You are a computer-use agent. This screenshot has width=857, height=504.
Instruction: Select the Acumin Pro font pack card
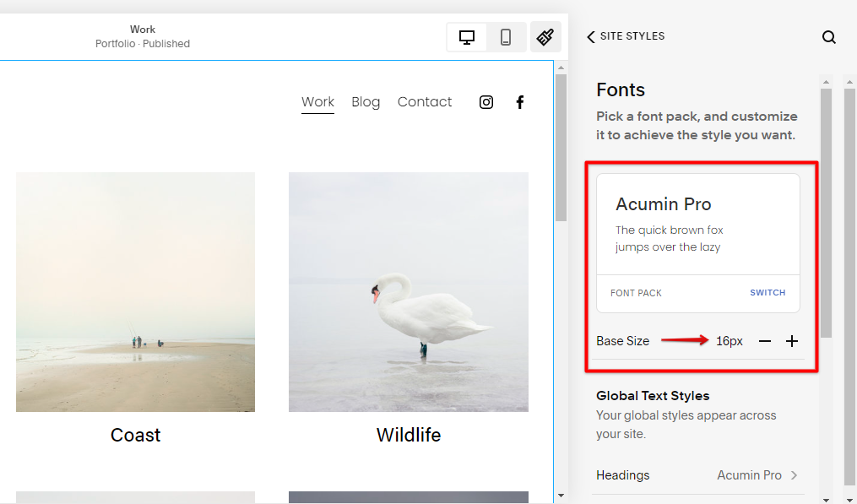(697, 225)
